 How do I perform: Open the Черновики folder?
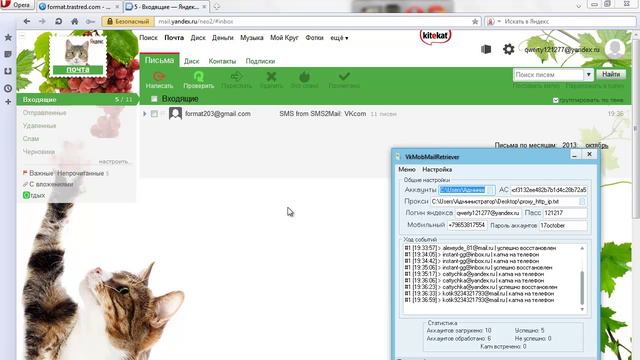[39, 152]
